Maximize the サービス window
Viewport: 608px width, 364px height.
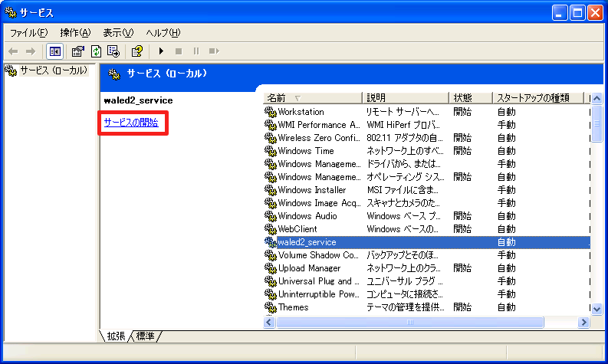(x=577, y=13)
